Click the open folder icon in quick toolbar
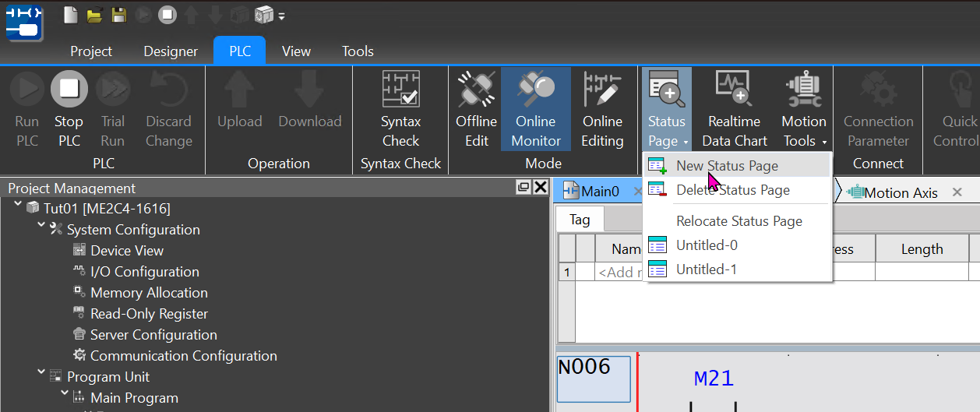Viewport: 980px width, 412px height. click(x=94, y=15)
